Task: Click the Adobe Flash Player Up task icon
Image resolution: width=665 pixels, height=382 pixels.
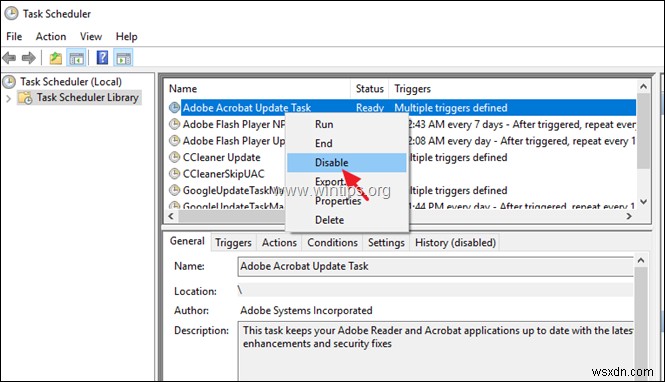Action: (x=174, y=140)
